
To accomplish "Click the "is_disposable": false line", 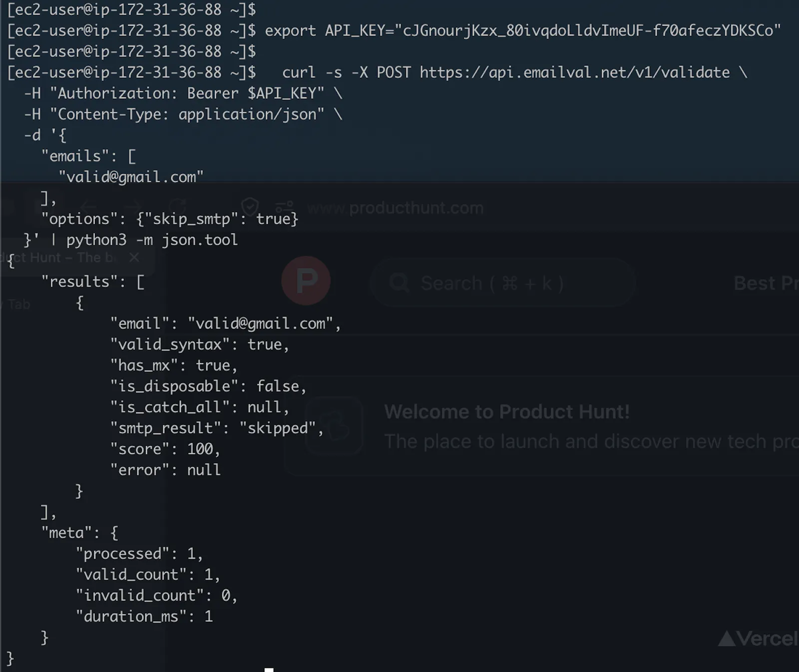I will pyautogui.click(x=208, y=387).
